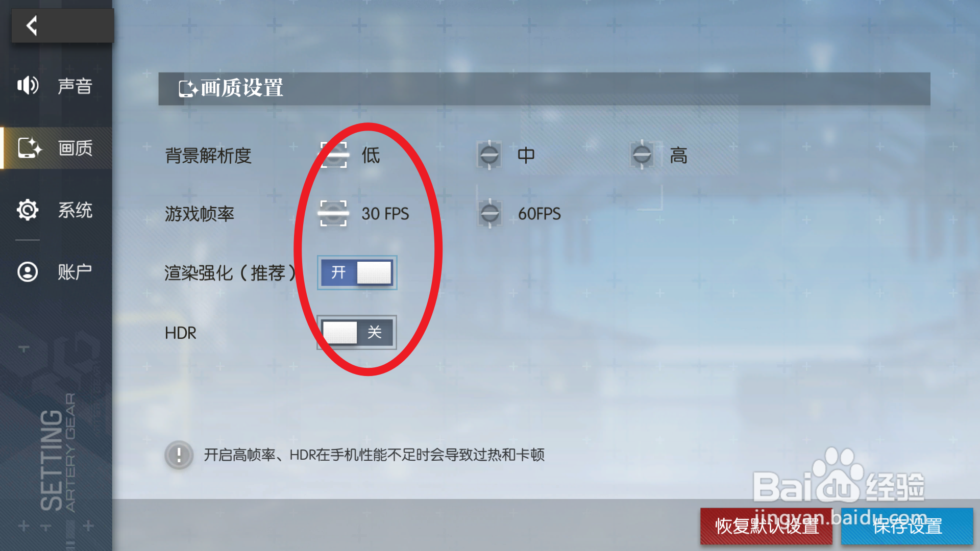Click 保存设置 button
The width and height of the screenshot is (980, 551).
pyautogui.click(x=907, y=526)
